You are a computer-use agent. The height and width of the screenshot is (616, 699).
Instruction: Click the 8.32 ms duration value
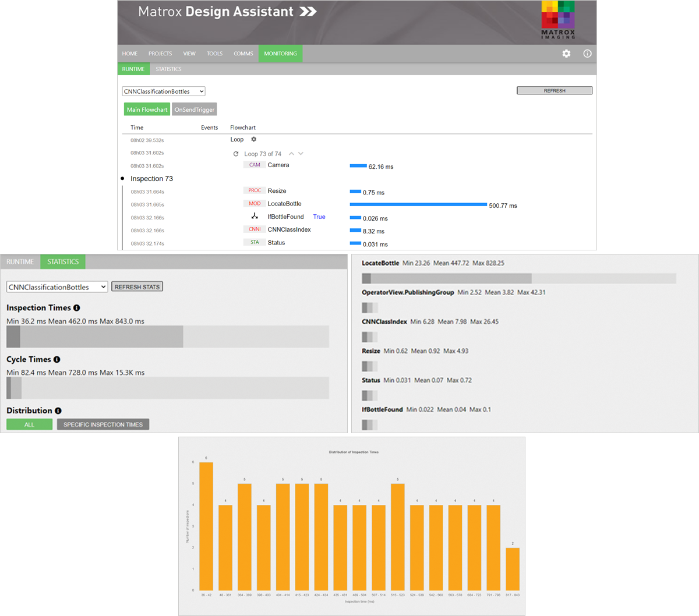pos(373,231)
